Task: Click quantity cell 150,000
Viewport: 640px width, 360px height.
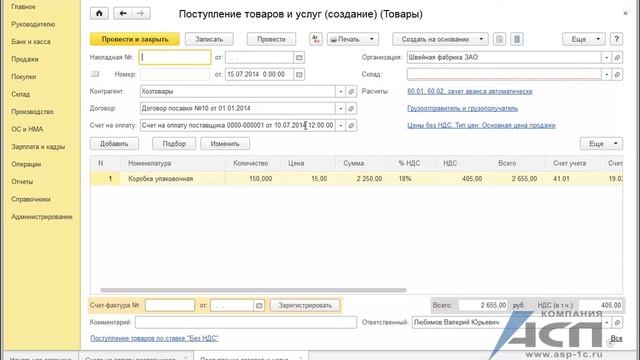Action: 253,179
